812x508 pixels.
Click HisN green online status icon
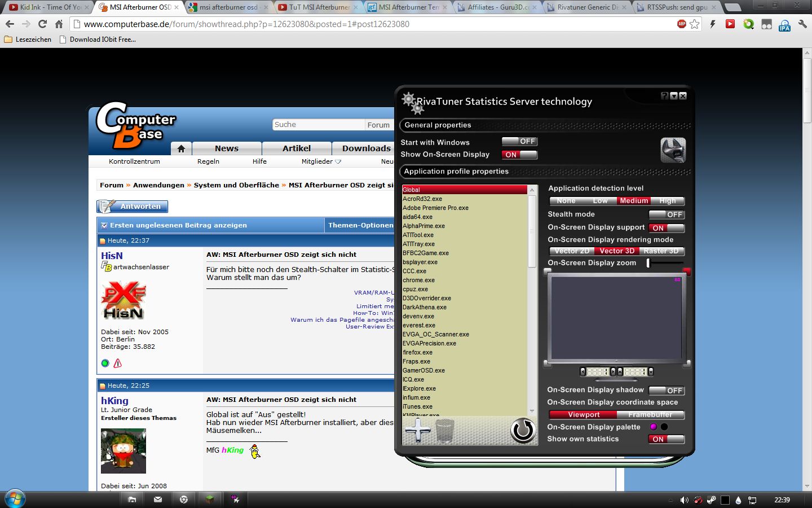(x=105, y=364)
